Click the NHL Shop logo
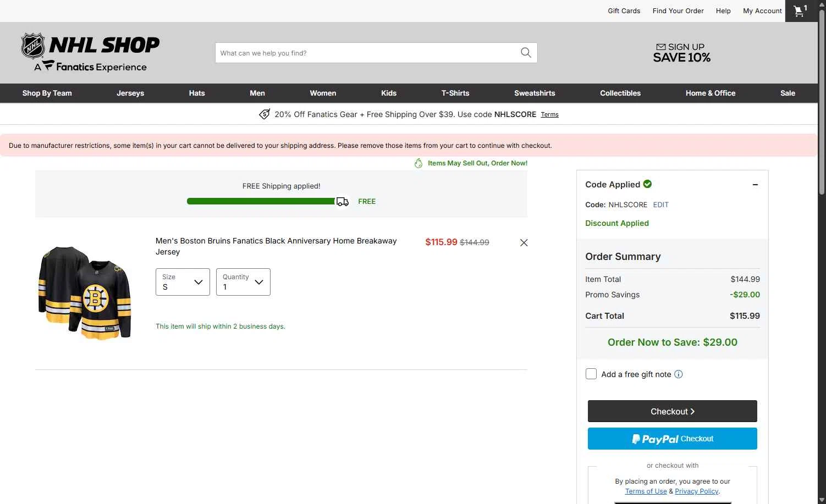This screenshot has width=826, height=504. 91,53
